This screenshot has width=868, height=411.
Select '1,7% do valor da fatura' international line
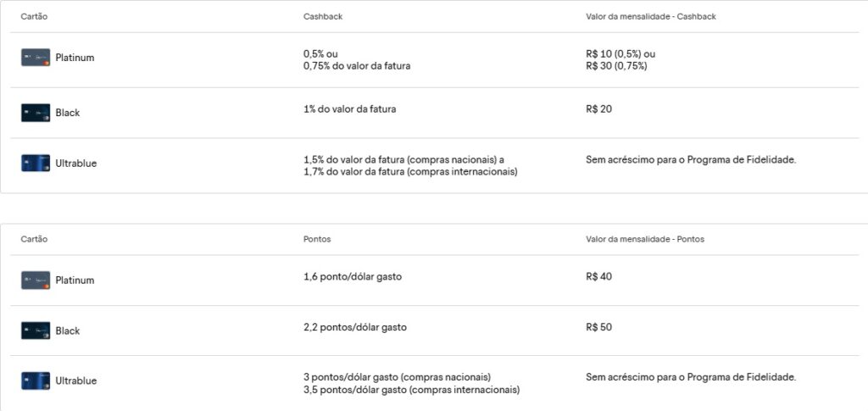coord(410,172)
